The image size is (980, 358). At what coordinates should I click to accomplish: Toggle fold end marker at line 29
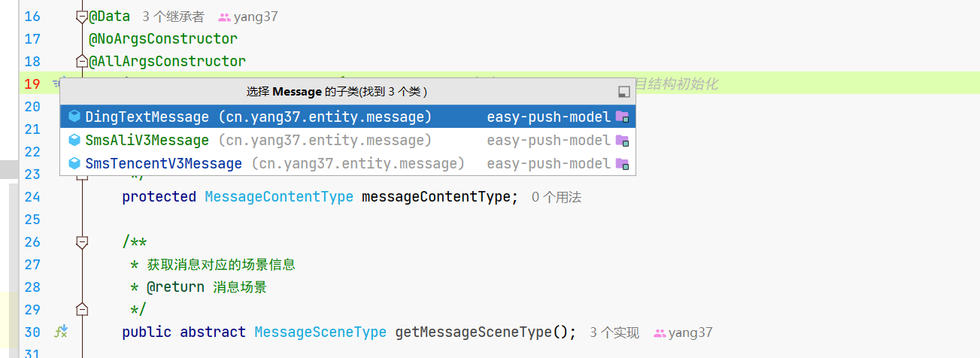[82, 309]
